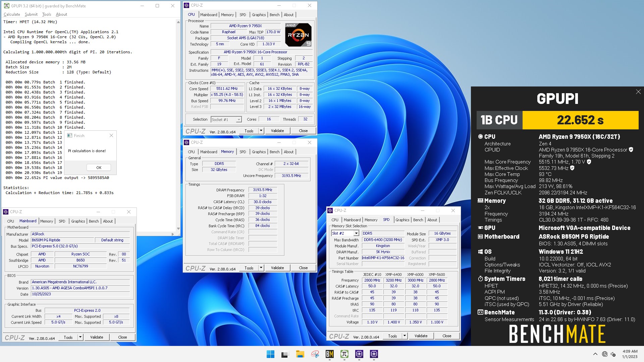The height and width of the screenshot is (362, 644).
Task: Click the CPU-Z title icon of the SPD window
Action: tap(330, 210)
